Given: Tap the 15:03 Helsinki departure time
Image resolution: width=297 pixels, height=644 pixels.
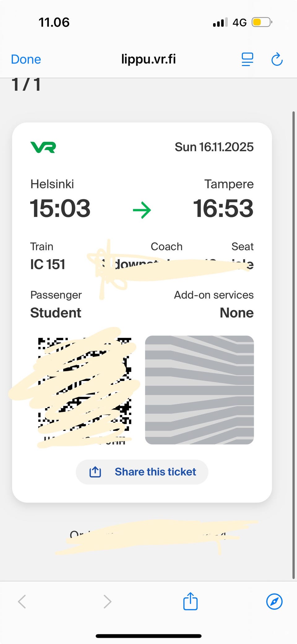Looking at the screenshot, I should click(x=60, y=208).
